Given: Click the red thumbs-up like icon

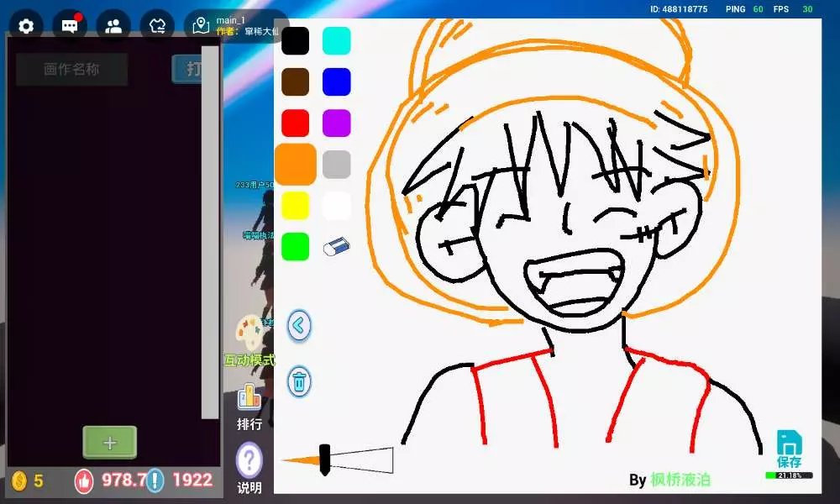Looking at the screenshot, I should [x=84, y=480].
